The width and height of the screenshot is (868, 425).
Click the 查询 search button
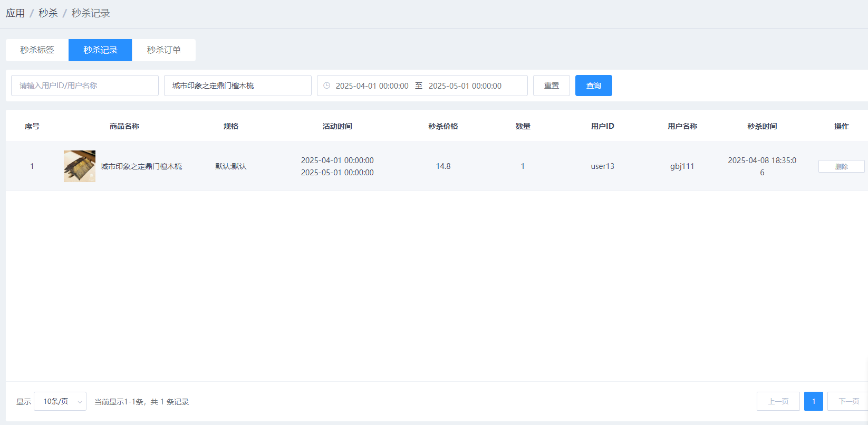point(593,86)
